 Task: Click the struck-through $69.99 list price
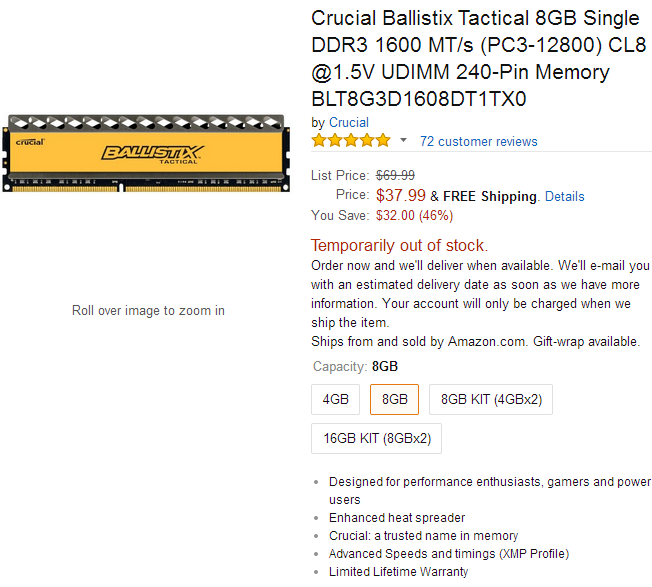[397, 176]
